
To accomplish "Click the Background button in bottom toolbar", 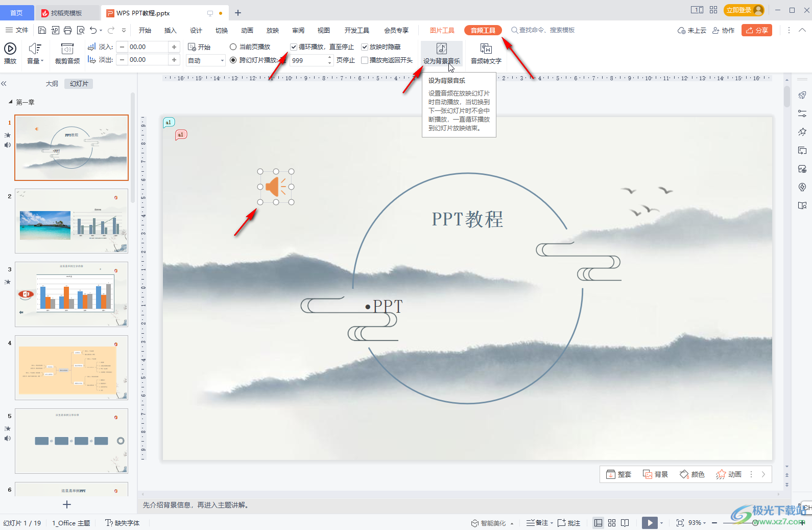I will [x=655, y=474].
